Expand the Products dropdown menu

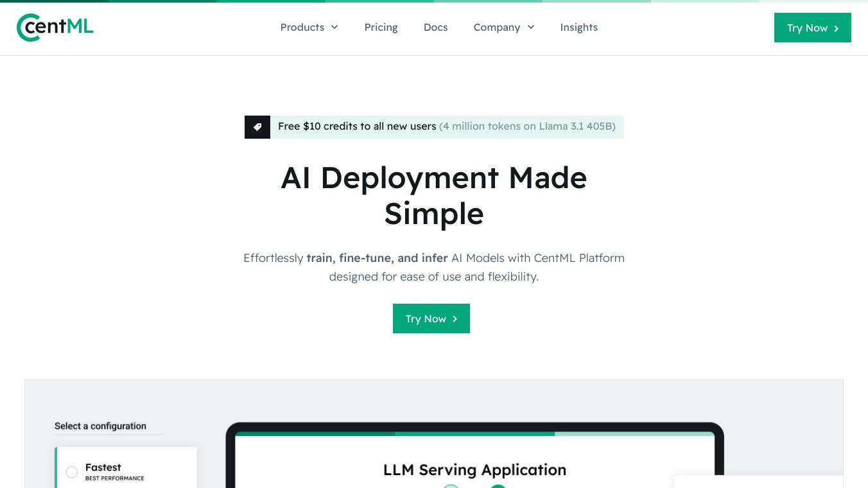click(x=309, y=28)
